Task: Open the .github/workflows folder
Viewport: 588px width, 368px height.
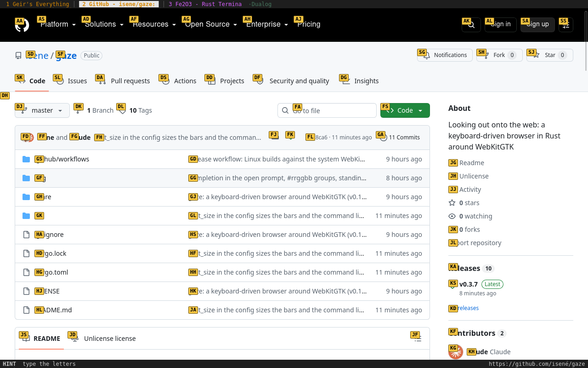Action: coord(62,159)
